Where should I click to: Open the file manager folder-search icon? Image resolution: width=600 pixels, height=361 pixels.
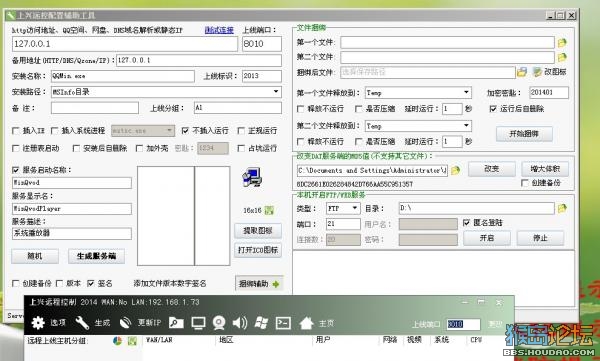176,323
